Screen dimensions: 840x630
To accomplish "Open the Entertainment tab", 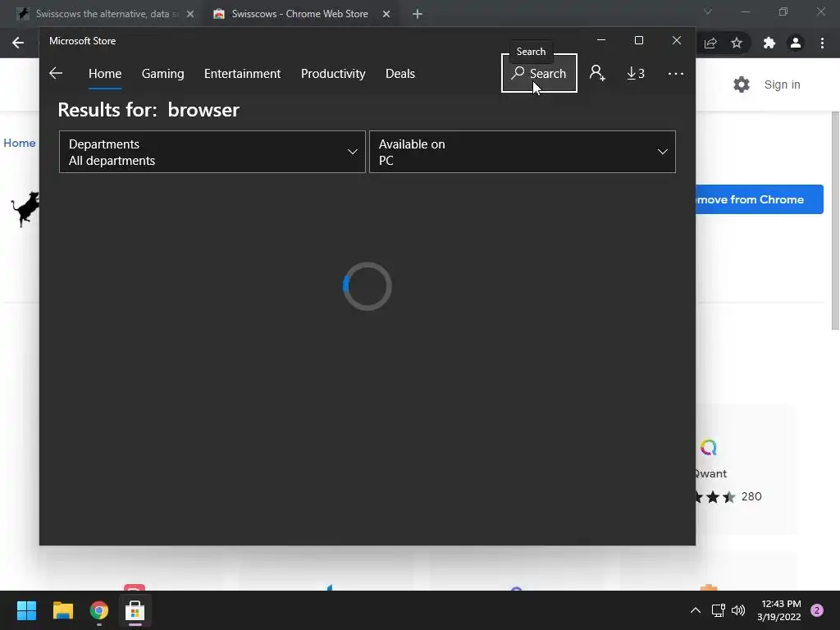I will (242, 73).
